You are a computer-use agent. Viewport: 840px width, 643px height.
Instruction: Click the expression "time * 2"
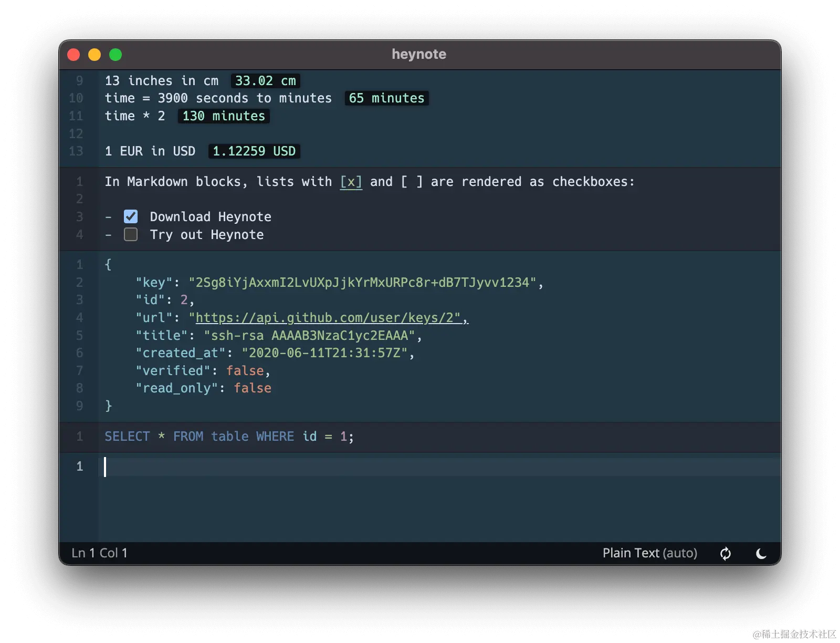(135, 116)
